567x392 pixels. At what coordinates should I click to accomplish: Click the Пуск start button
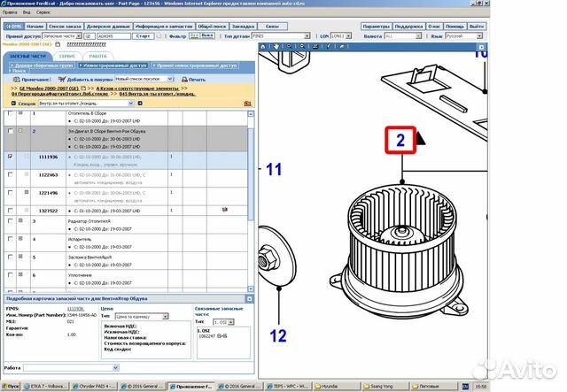coord(11,386)
